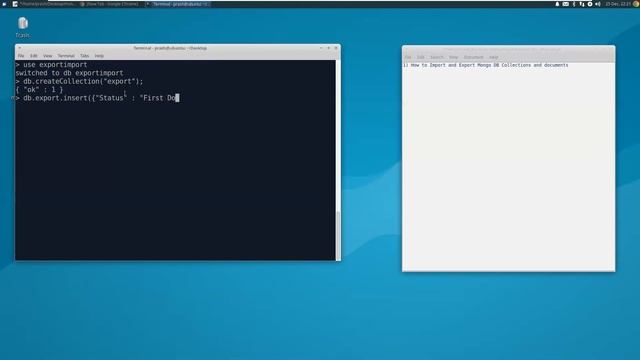
Task: Click the Terminal window menu icon in titlebar
Action: pyautogui.click(x=19, y=48)
